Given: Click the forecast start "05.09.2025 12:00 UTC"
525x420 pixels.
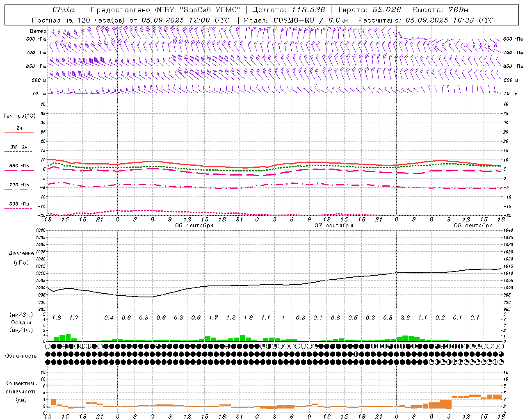Looking at the screenshot, I should (185, 20).
